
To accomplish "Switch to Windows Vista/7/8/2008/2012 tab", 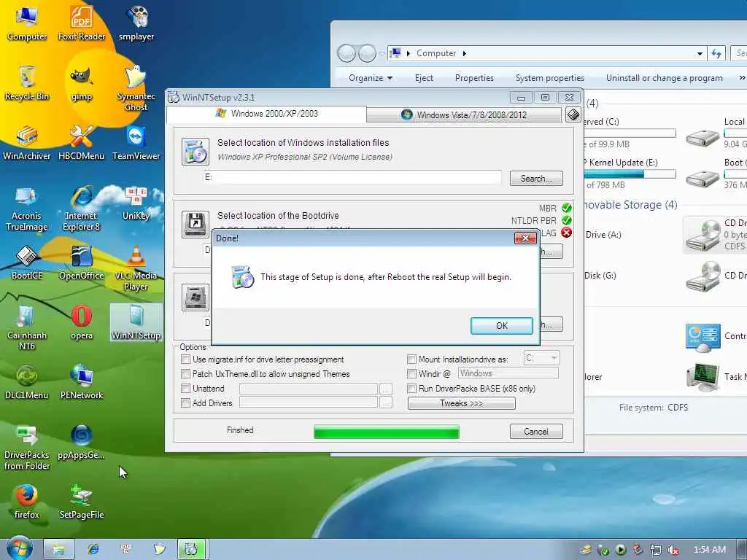I will tap(465, 114).
